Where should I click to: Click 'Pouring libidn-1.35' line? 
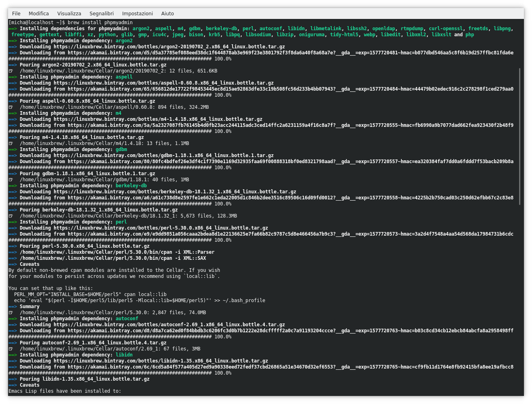tap(79, 379)
